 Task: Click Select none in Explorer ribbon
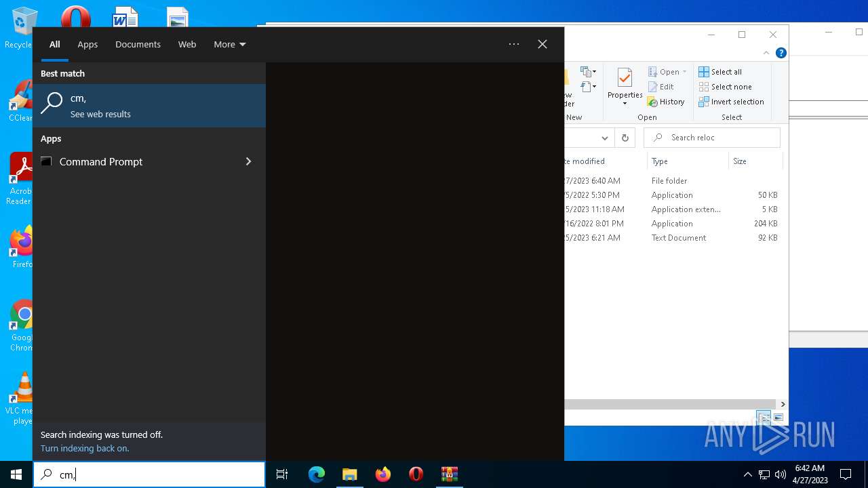pos(725,87)
